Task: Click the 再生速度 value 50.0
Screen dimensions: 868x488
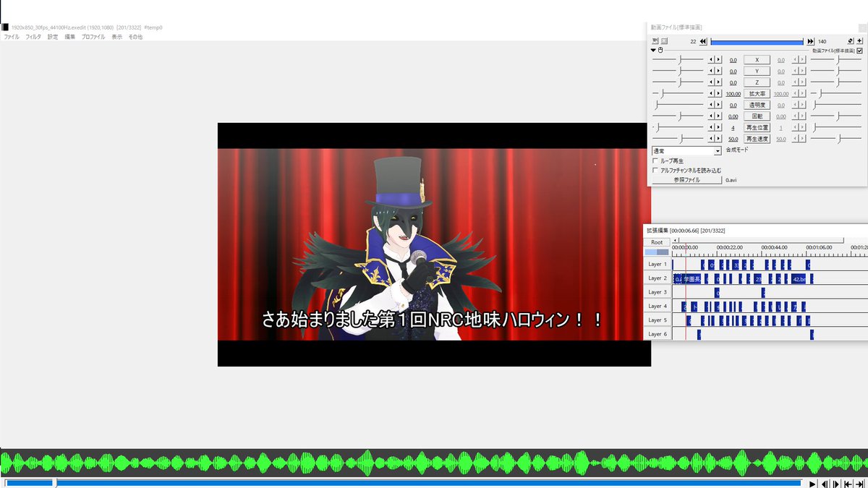Action: [x=733, y=139]
